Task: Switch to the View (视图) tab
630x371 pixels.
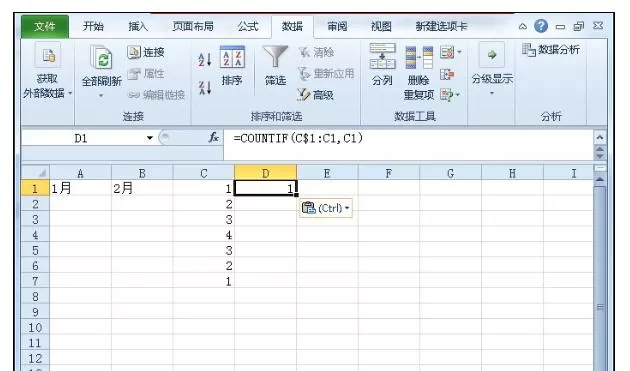Action: point(381,27)
